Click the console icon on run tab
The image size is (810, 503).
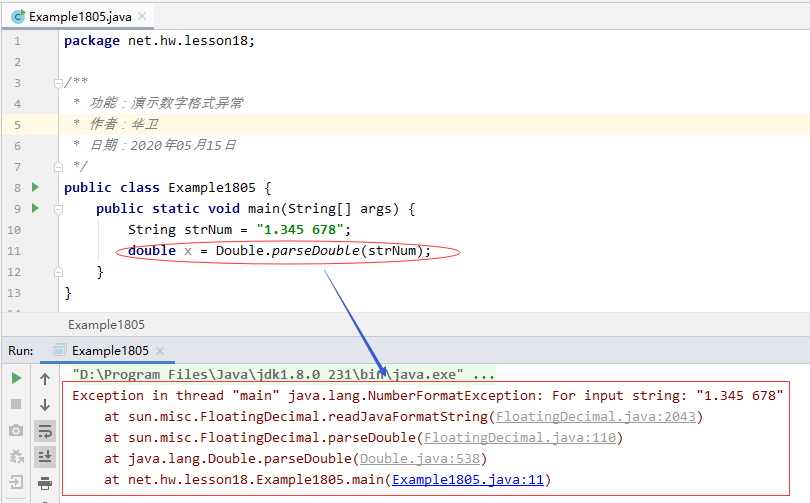pos(59,351)
